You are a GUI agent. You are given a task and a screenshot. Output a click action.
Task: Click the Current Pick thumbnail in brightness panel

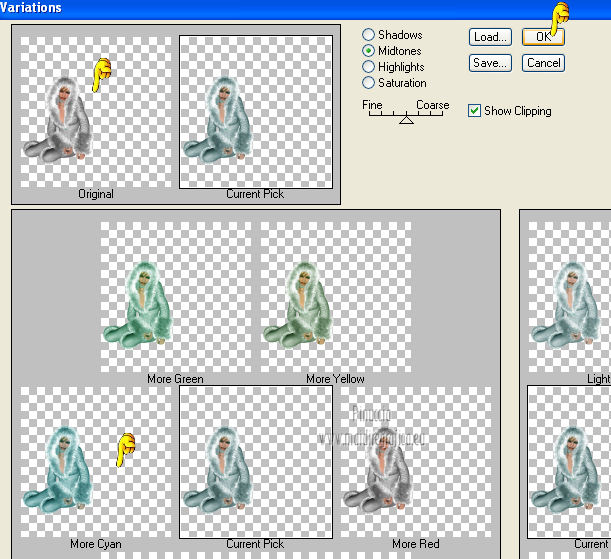pos(569,462)
